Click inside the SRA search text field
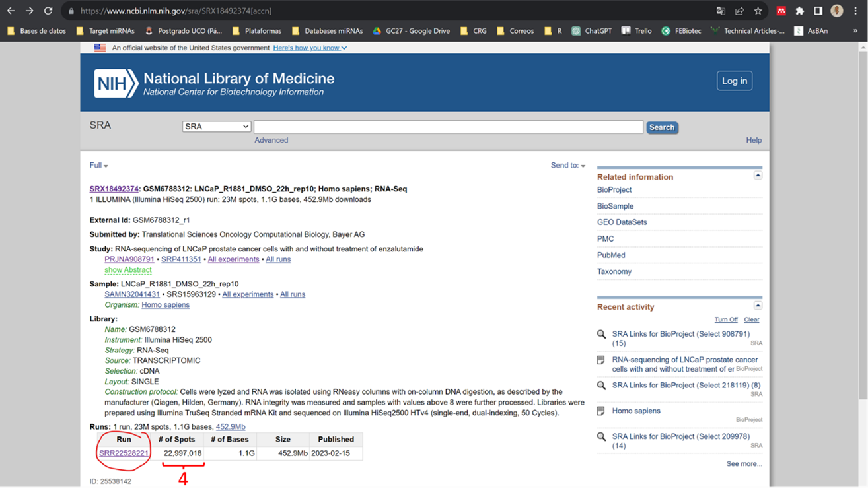Viewport: 868px width, 503px height. pos(448,127)
